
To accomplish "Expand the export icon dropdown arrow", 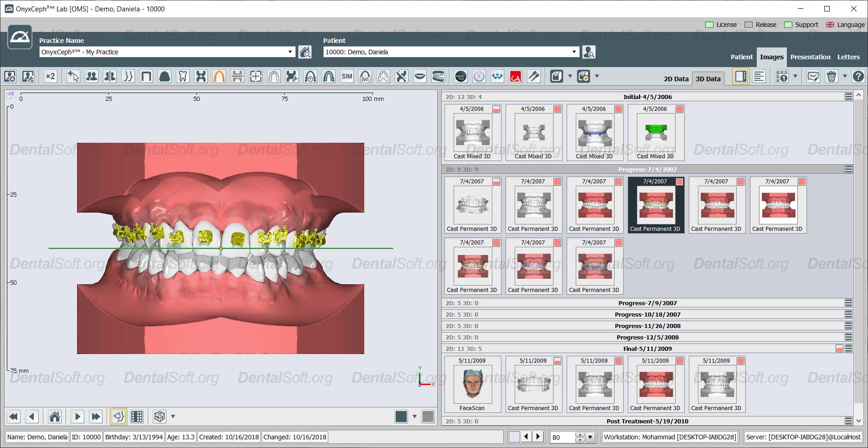I will coord(569,76).
